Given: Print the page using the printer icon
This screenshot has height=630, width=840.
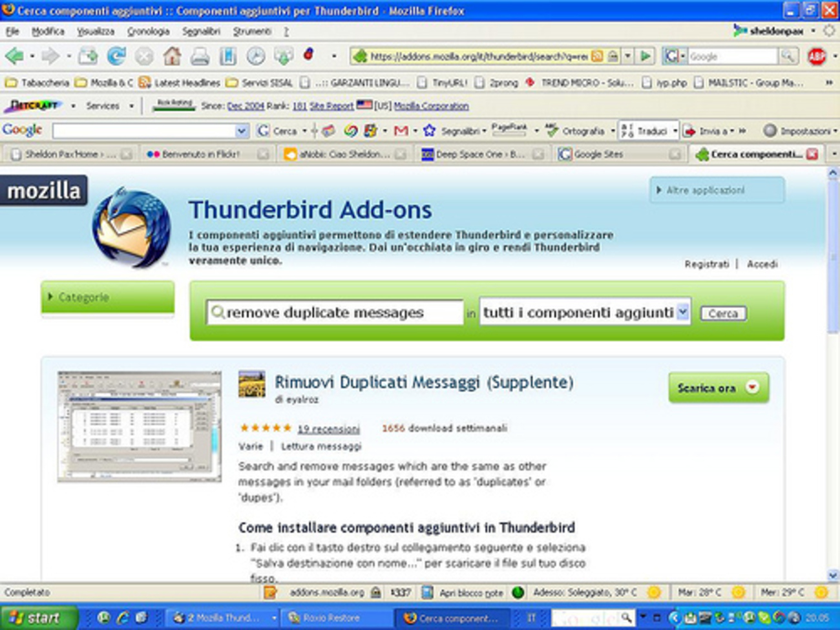Looking at the screenshot, I should (x=200, y=57).
